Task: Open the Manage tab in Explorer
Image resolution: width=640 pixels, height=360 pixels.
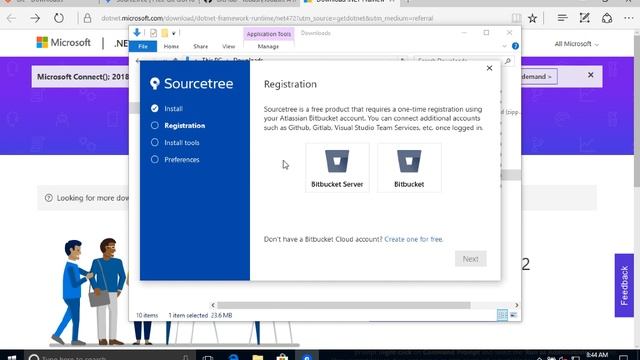Action: tap(268, 47)
